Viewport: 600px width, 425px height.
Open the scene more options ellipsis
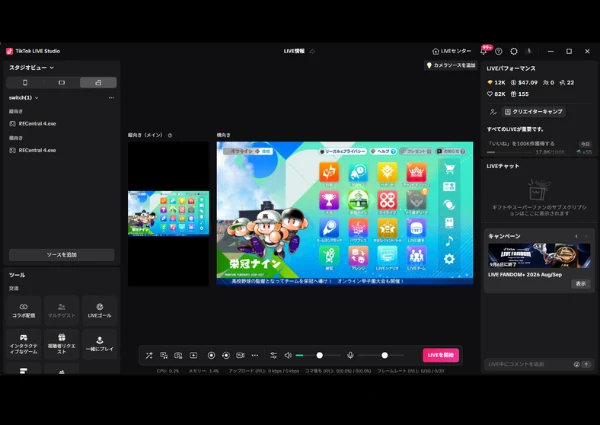click(111, 98)
